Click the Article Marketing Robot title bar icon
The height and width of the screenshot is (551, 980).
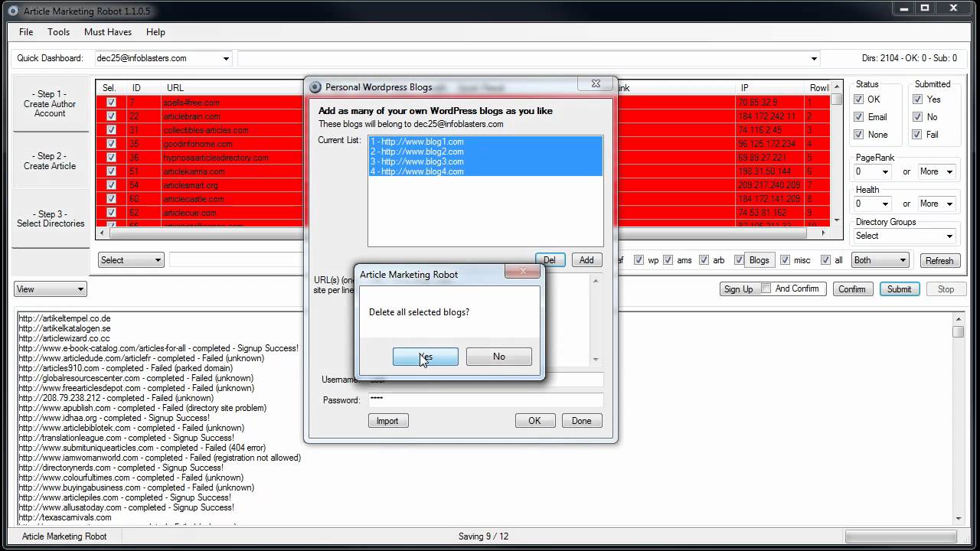[x=12, y=11]
